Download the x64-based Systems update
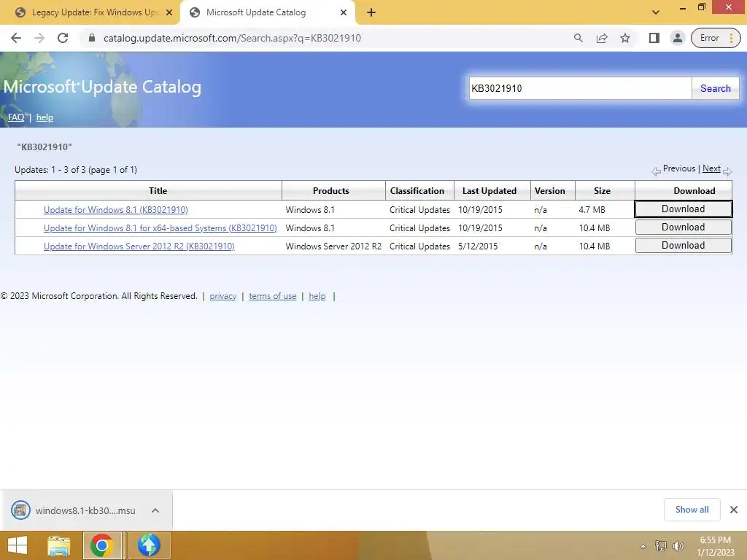 683,227
